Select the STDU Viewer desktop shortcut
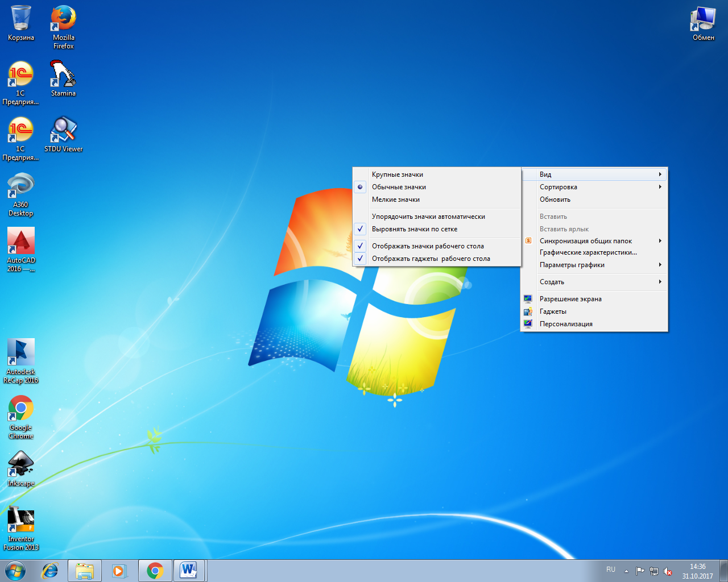 tap(64, 134)
